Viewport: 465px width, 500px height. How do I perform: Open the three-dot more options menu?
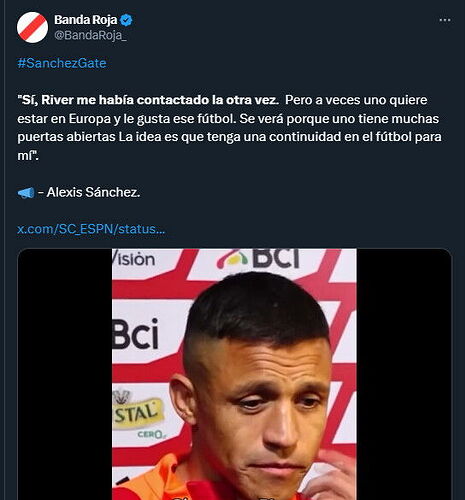pos(445,20)
